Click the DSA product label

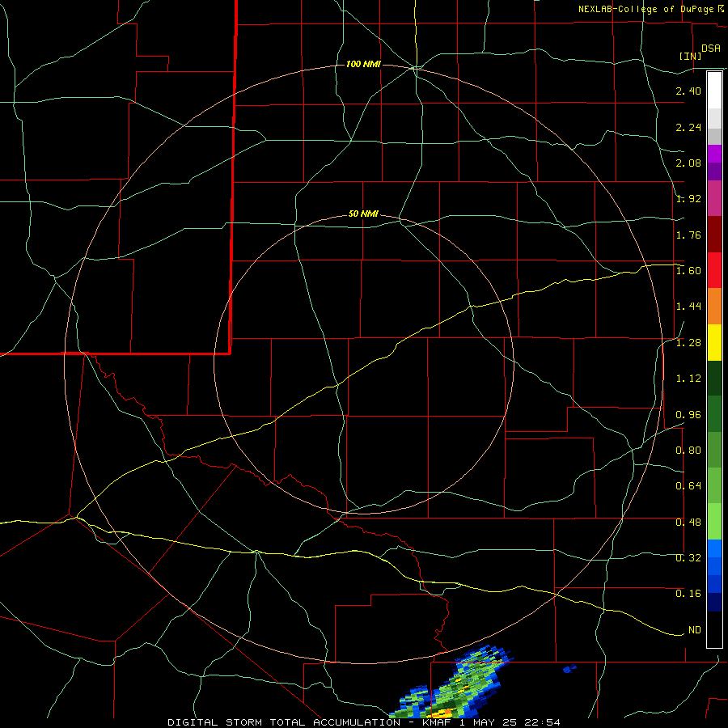tap(711, 49)
